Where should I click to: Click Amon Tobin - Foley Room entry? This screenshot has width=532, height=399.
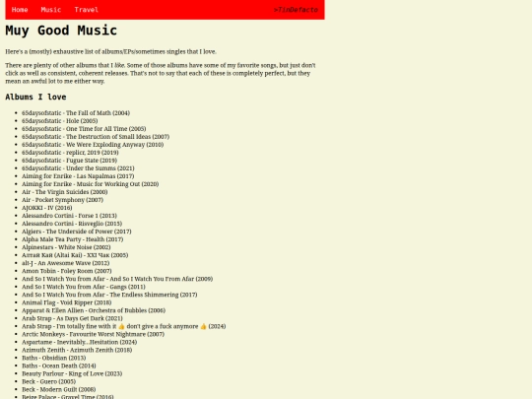pyautogui.click(x=67, y=271)
